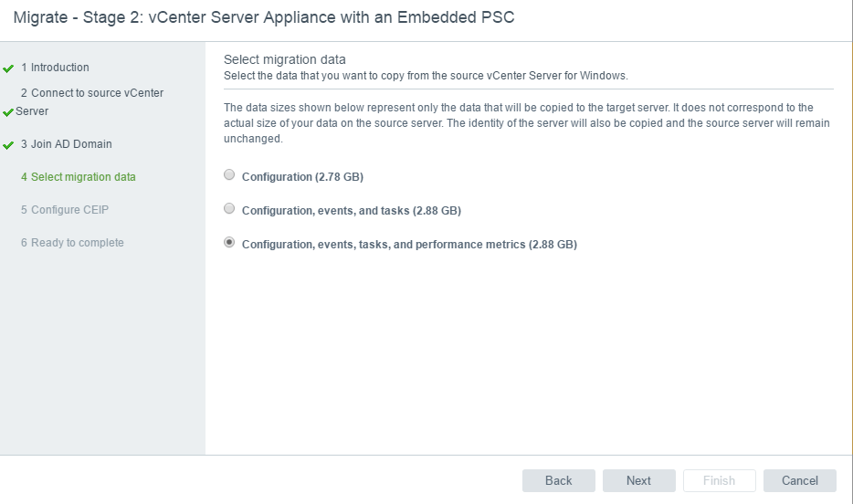Go to step 1 Introduction
853x504 pixels.
(x=55, y=68)
